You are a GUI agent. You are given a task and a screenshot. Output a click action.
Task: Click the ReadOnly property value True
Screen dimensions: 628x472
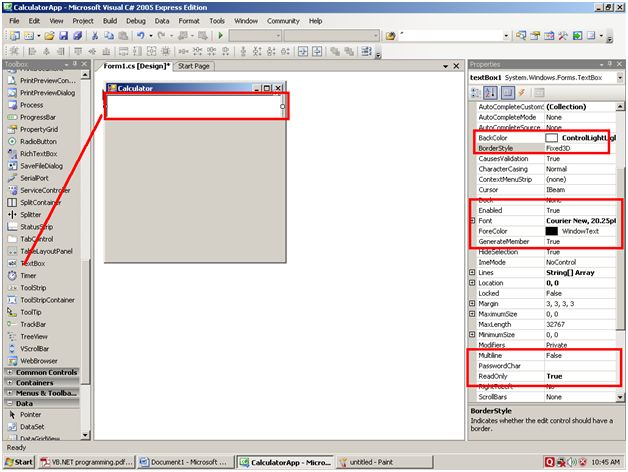(x=554, y=376)
